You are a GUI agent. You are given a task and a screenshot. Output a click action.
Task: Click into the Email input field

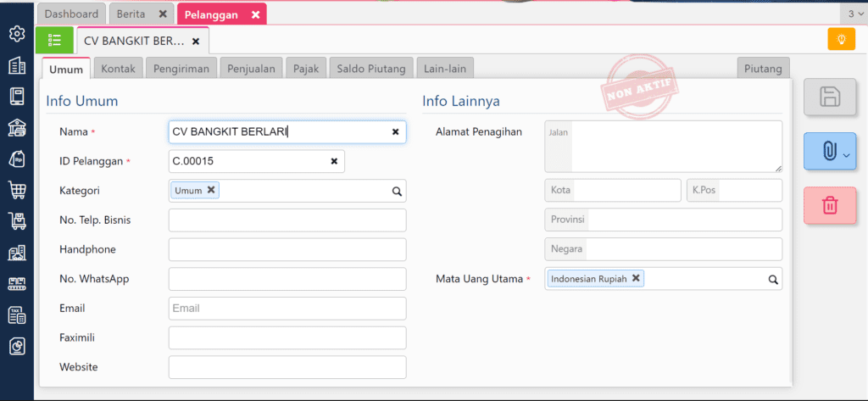coord(287,308)
